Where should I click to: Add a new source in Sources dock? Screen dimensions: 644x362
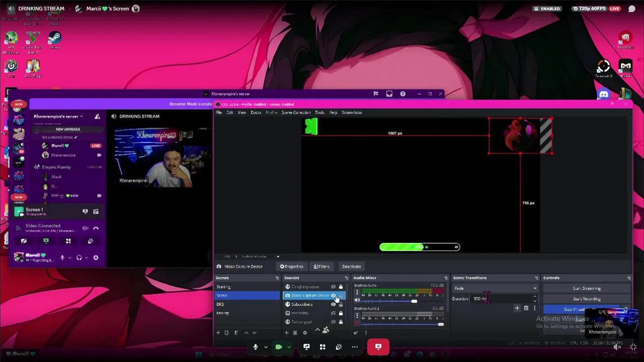287,333
